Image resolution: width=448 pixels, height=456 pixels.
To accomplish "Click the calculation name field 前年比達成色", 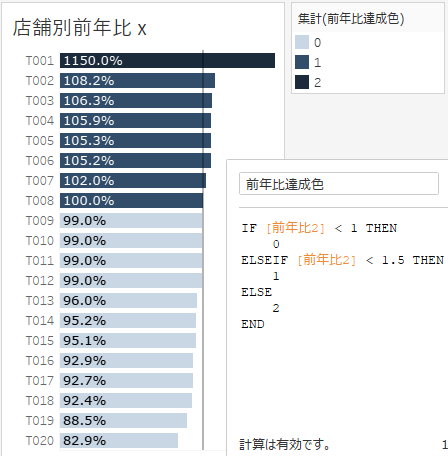I will tap(339, 184).
